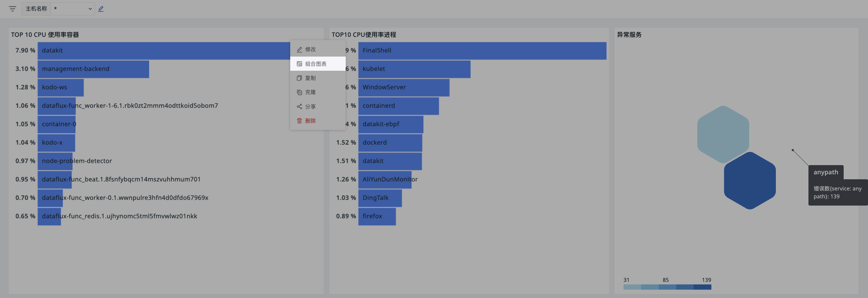The image size is (868, 298).
Task: Click the copy icon beside 复制
Action: tap(299, 78)
